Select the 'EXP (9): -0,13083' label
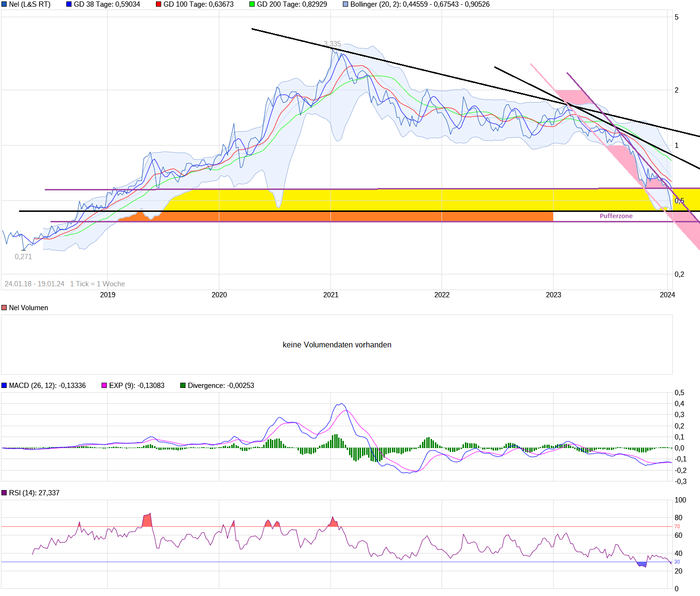This screenshot has width=700, height=596. (x=137, y=386)
